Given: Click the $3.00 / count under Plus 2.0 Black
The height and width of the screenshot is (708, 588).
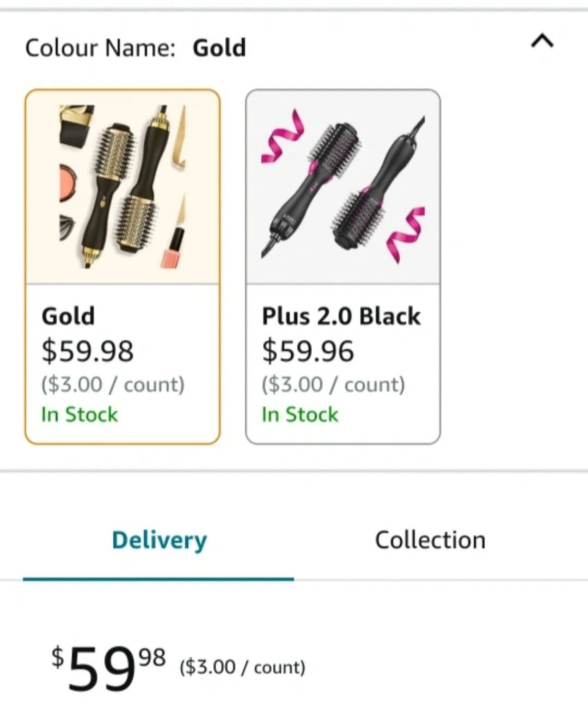Looking at the screenshot, I should (333, 384).
